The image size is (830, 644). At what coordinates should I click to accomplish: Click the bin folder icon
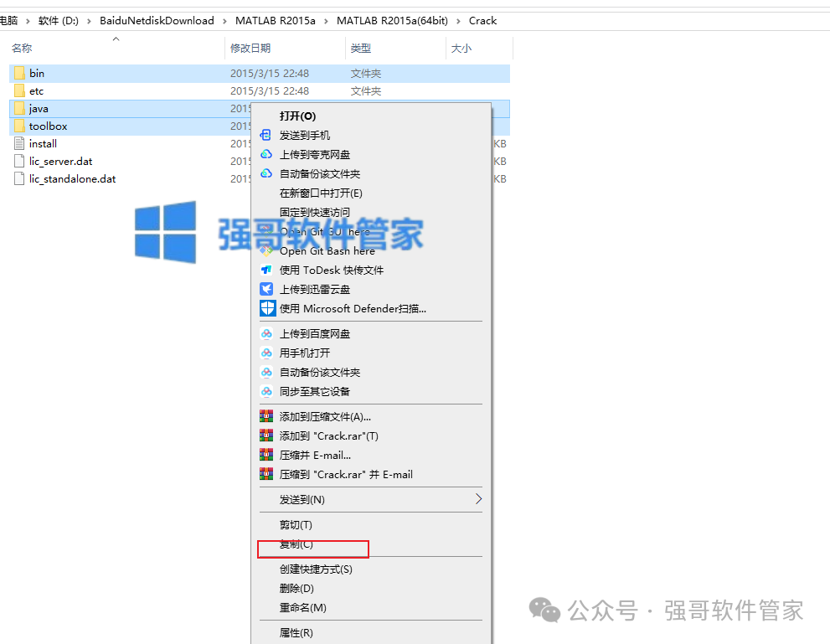(19, 73)
